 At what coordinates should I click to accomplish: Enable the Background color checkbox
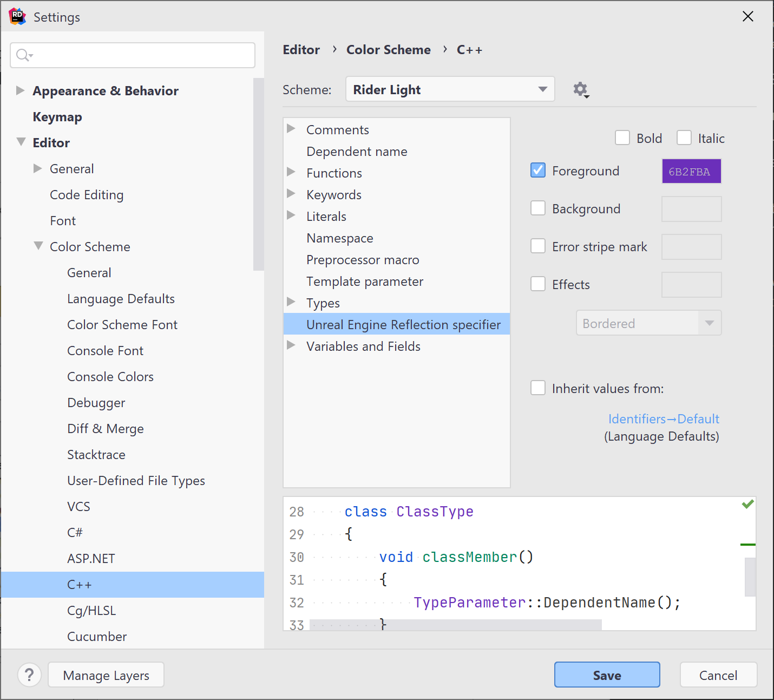(x=538, y=208)
